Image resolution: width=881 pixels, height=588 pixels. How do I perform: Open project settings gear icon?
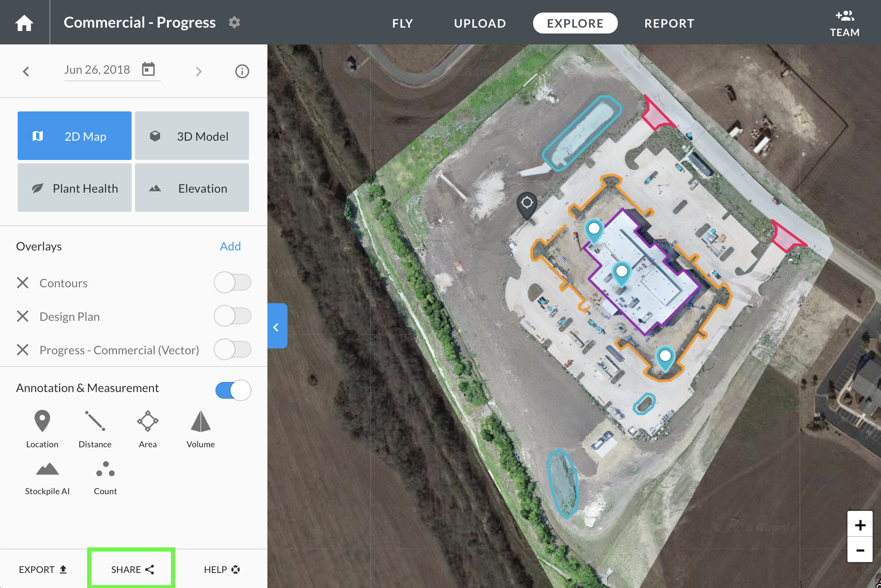(234, 22)
